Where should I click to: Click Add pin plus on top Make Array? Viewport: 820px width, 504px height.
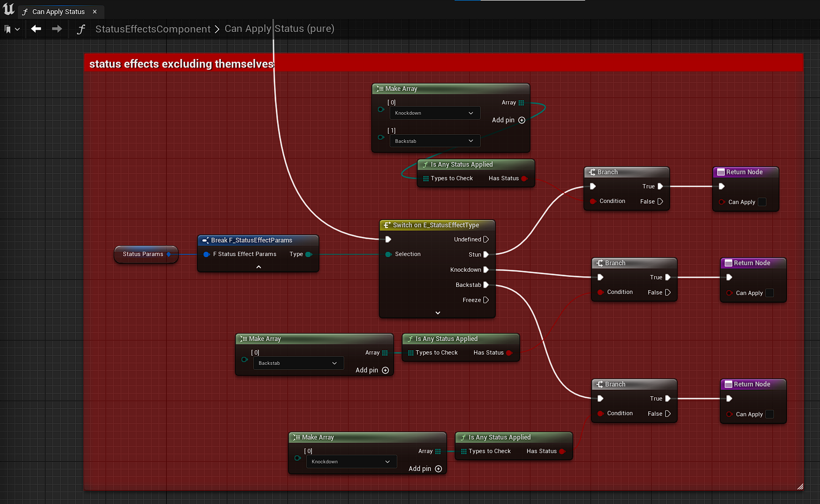coord(522,120)
